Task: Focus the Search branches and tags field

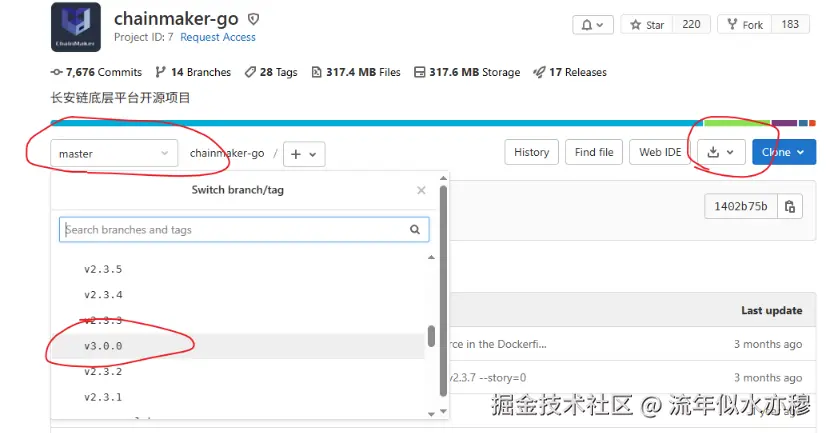Action: (x=244, y=230)
